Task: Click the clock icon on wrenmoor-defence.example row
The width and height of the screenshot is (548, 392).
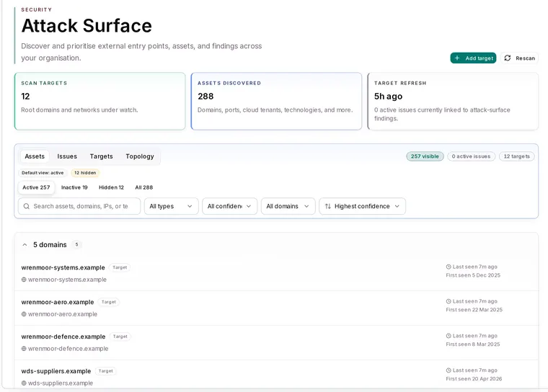Action: [x=448, y=336]
